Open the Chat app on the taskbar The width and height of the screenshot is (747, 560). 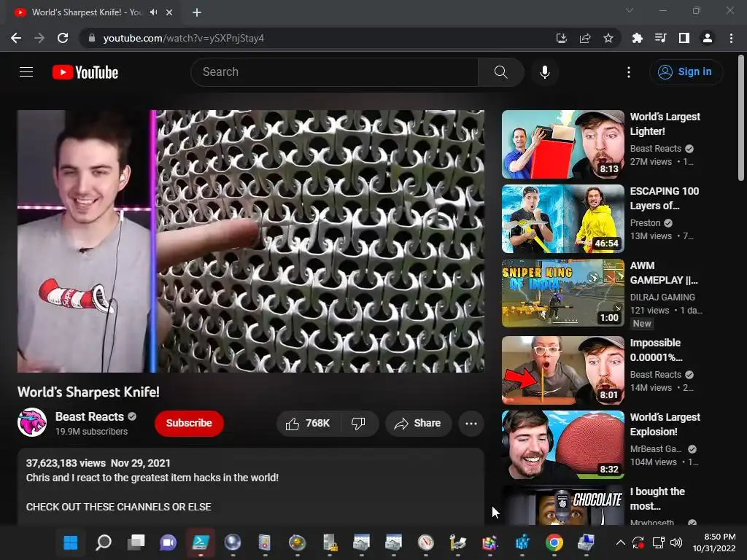(168, 542)
